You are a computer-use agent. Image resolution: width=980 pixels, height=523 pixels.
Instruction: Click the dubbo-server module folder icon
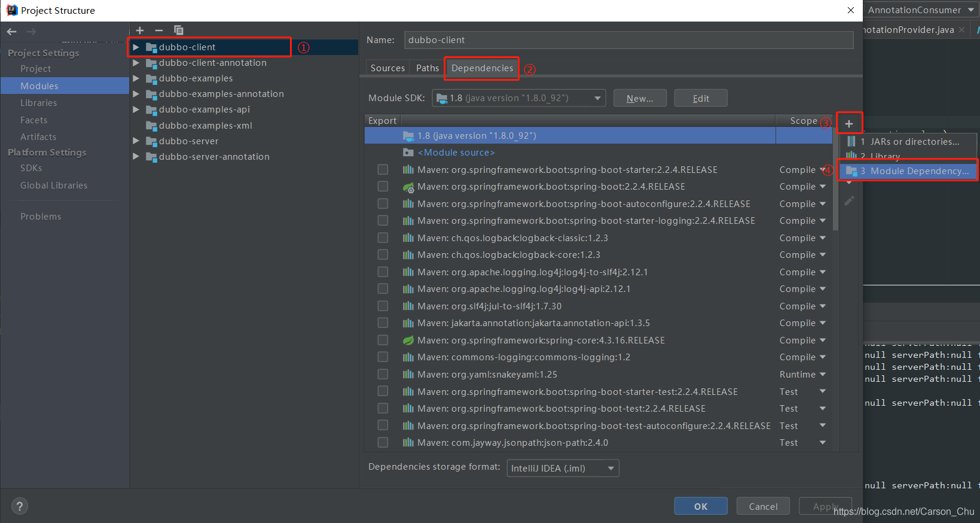151,141
